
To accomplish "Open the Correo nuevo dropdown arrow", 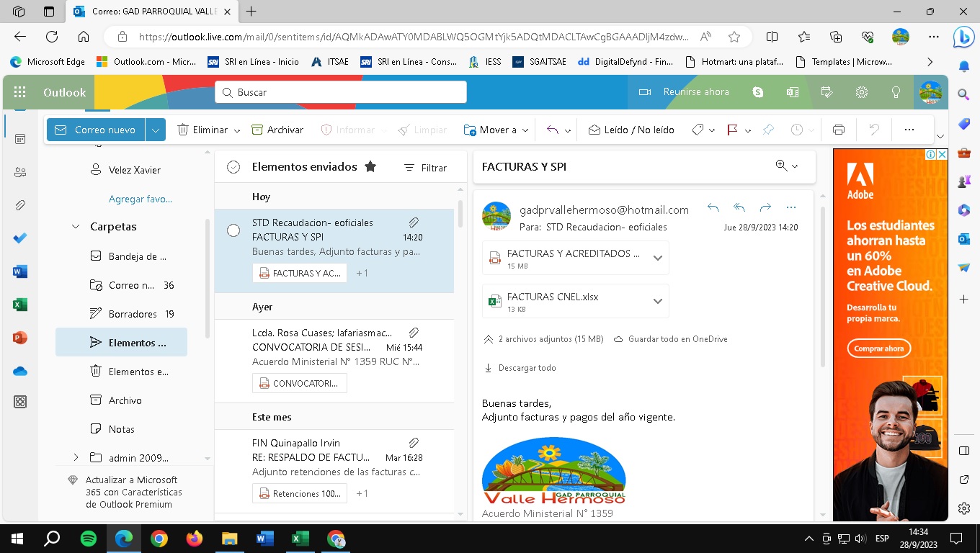I will click(x=156, y=130).
